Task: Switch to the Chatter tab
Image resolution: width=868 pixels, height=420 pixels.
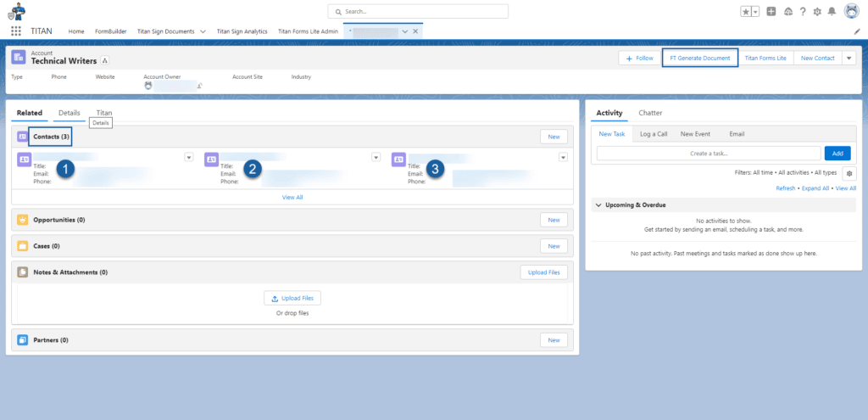Action: click(x=650, y=112)
